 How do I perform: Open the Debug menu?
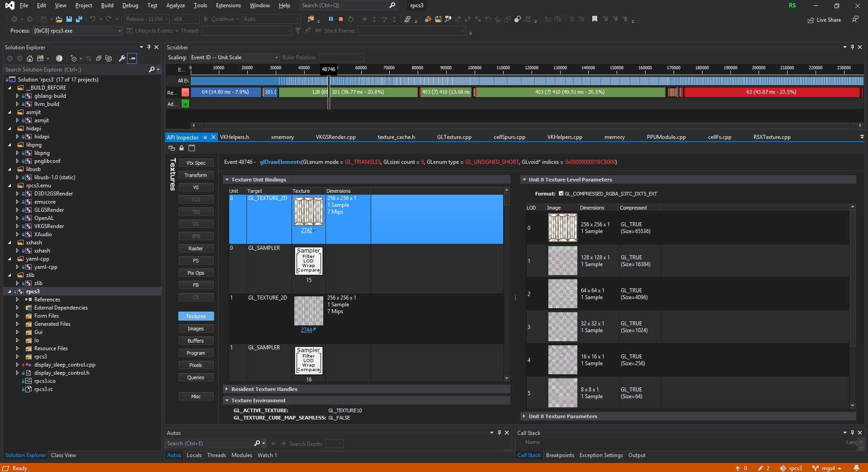[x=130, y=5]
